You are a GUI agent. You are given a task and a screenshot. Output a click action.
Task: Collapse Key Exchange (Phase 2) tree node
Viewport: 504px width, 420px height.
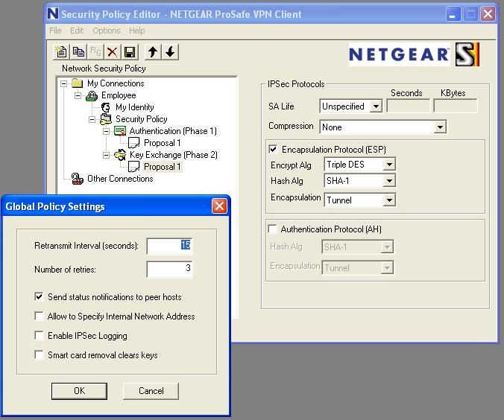point(106,155)
